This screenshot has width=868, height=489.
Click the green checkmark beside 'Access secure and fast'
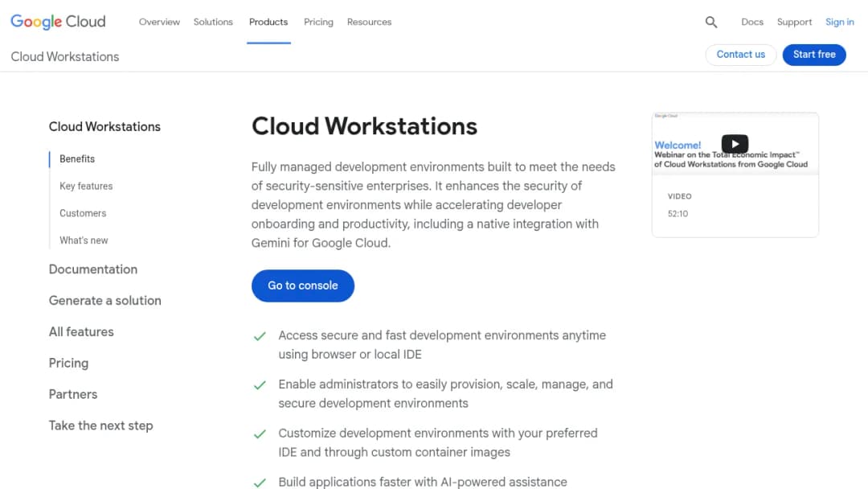(x=260, y=336)
